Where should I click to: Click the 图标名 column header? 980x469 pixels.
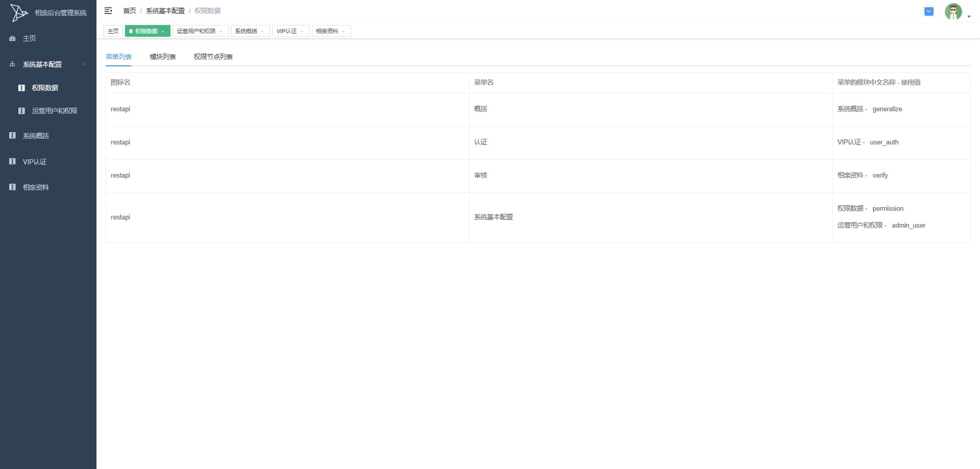coord(120,82)
